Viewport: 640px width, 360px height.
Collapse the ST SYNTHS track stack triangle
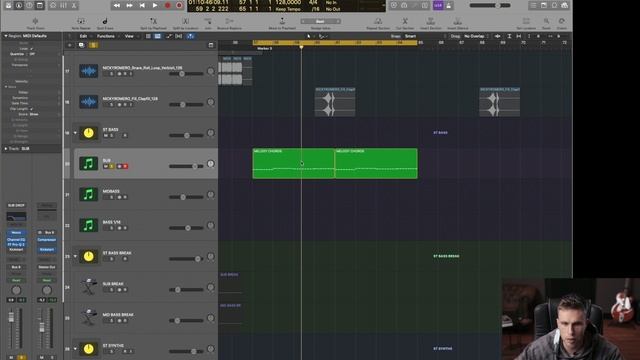(75, 349)
